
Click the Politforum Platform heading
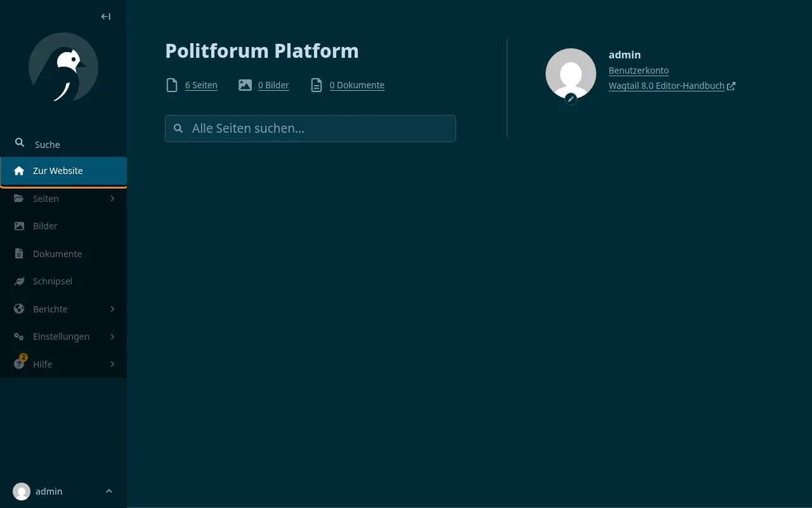(262, 51)
